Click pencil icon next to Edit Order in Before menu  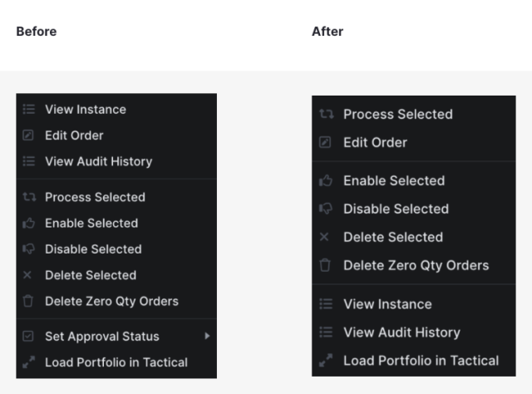(29, 135)
